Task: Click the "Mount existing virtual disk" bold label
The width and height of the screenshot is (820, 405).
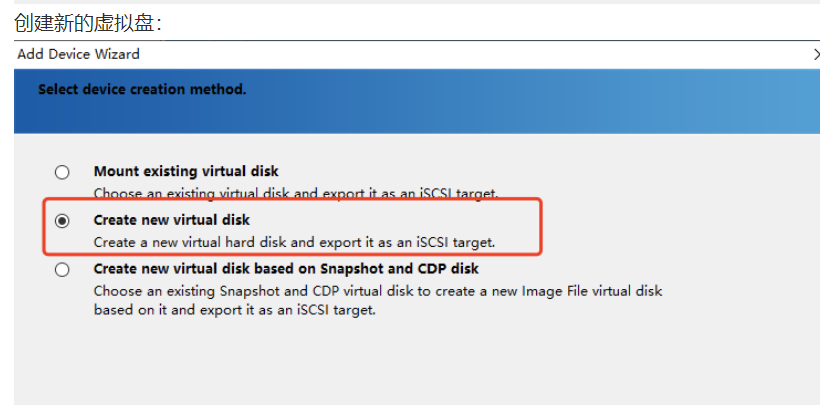Action: (186, 171)
